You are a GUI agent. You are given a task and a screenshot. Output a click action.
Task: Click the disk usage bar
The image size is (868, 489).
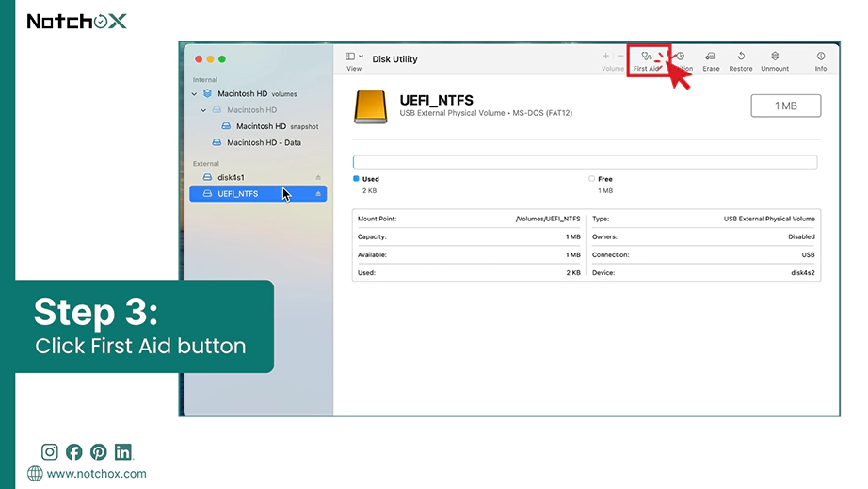tap(586, 162)
